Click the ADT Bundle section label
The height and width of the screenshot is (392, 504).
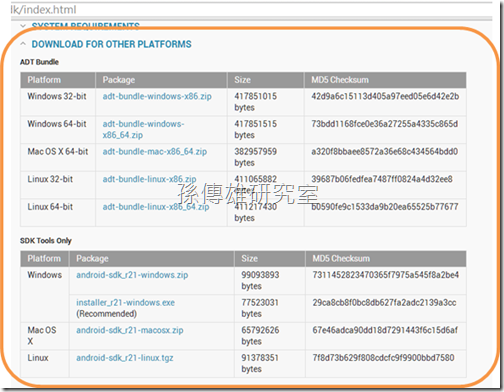pyautogui.click(x=39, y=62)
